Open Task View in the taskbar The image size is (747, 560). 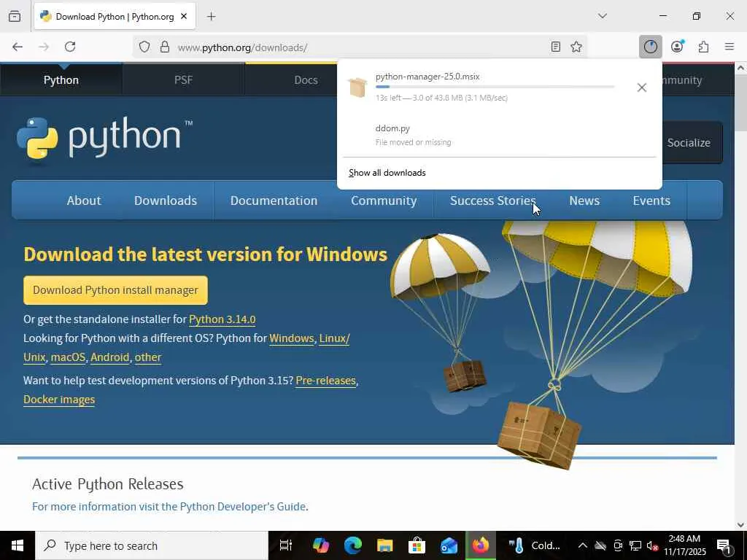tap(286, 545)
